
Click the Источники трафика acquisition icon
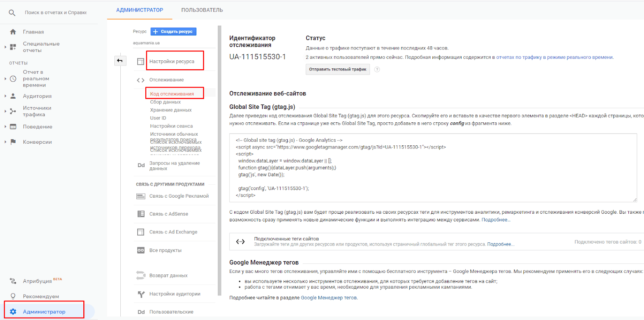[13, 111]
